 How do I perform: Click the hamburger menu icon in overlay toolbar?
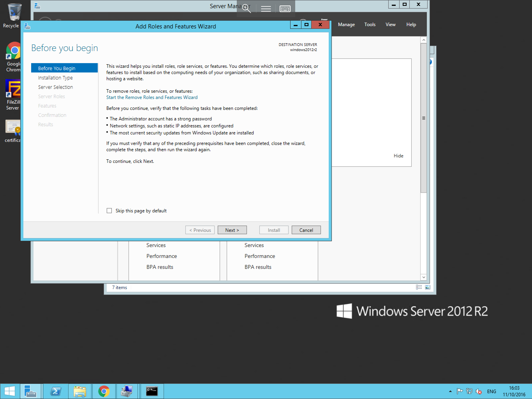(266, 9)
